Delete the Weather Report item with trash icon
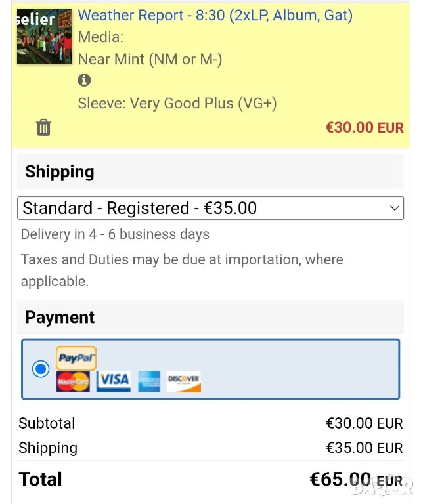 [43, 127]
